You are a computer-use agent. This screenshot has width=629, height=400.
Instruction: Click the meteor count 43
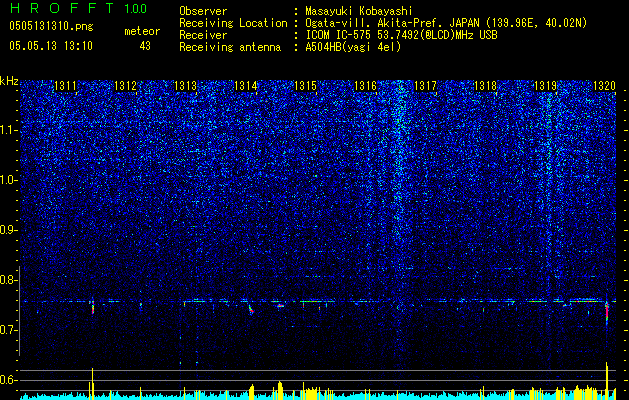pos(145,46)
